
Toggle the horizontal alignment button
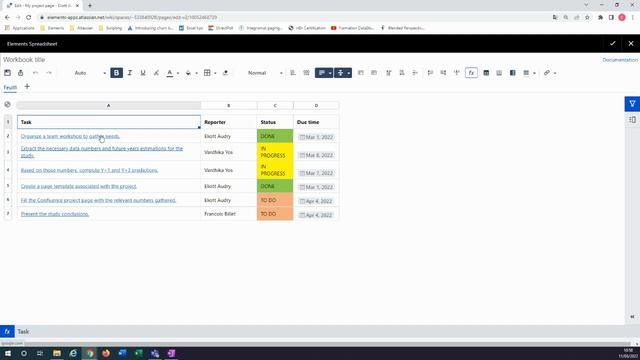(322, 73)
